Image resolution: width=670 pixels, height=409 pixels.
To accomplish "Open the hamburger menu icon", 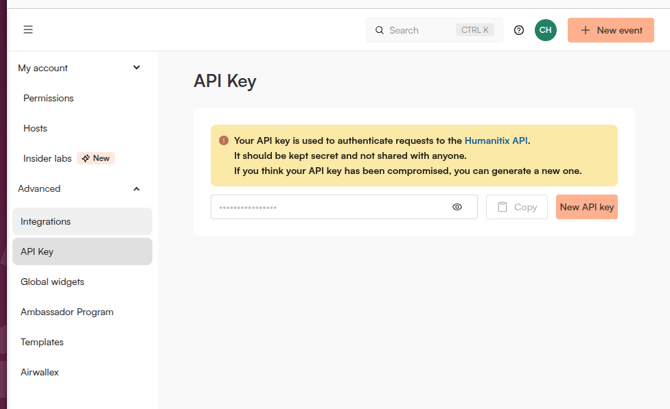I will tap(28, 29).
